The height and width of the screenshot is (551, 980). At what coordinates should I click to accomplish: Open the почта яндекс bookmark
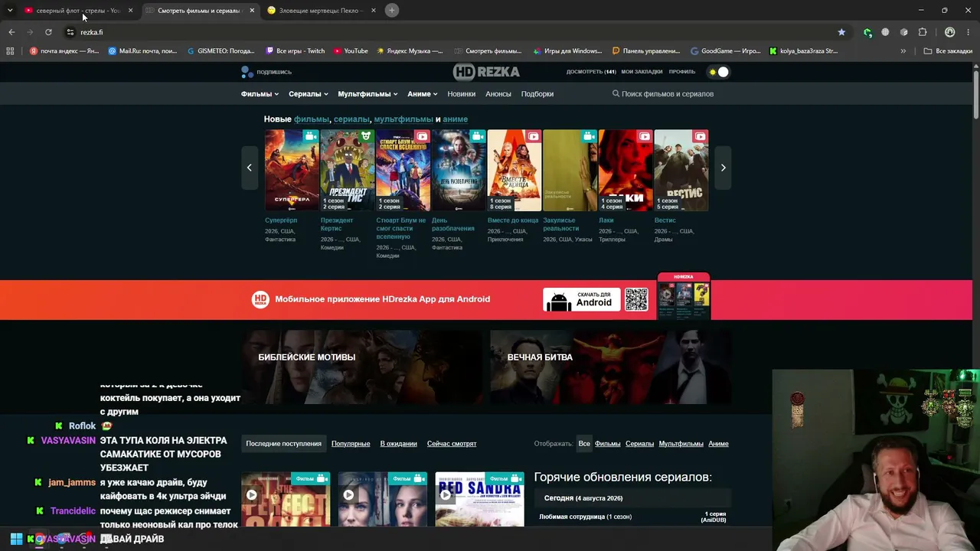click(x=64, y=51)
